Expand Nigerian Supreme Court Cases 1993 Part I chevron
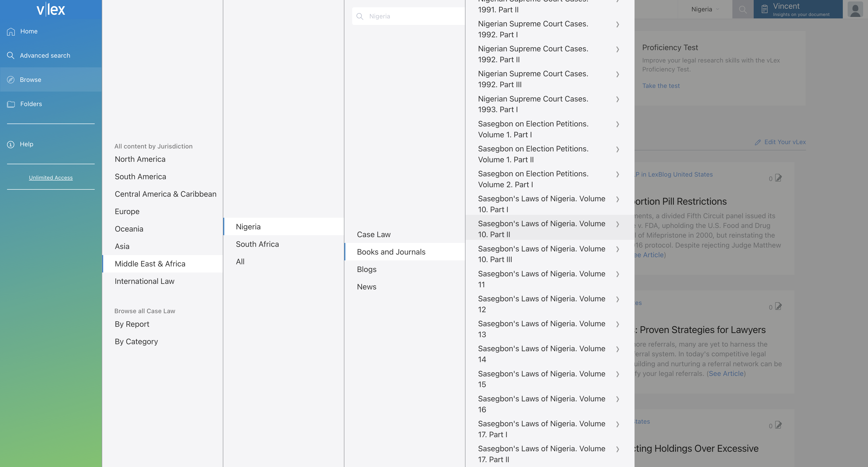This screenshot has width=868, height=467. coord(618,99)
